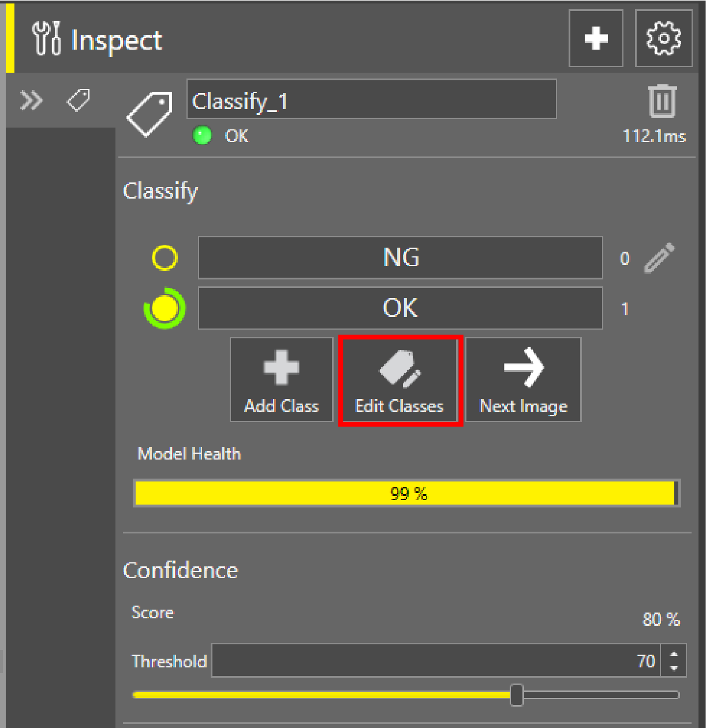Click the pencil icon next to NG
706x728 pixels.
pyautogui.click(x=659, y=257)
